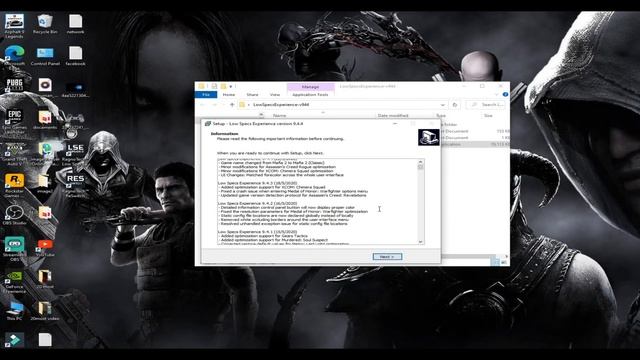Open the File tab in File Explorer
Viewport: 640px width, 360px height.
pos(206,95)
